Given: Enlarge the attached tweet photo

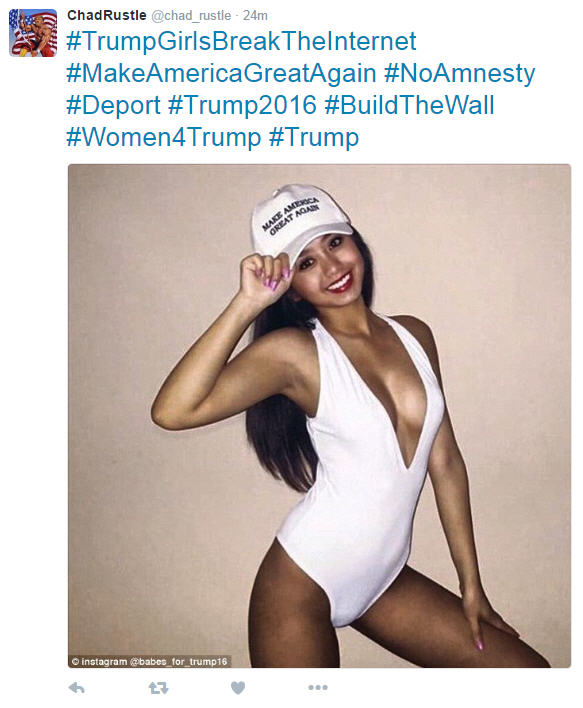Looking at the screenshot, I should 319,416.
